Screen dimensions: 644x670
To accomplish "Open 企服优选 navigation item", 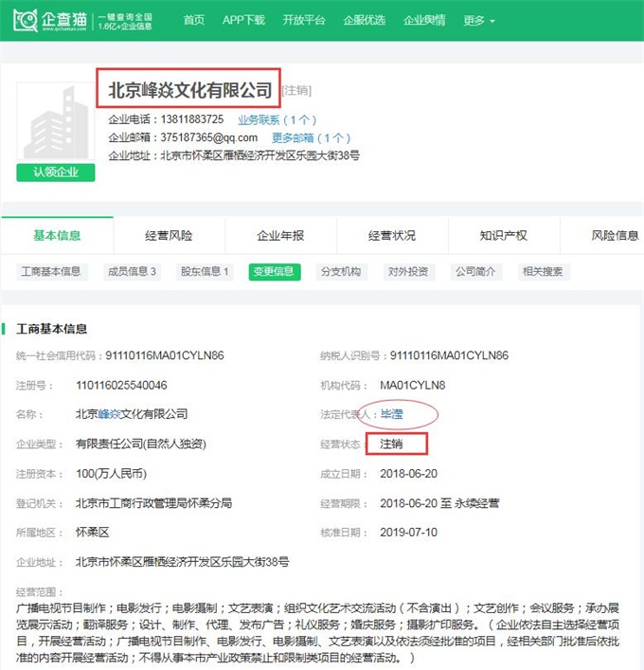I will tap(364, 20).
